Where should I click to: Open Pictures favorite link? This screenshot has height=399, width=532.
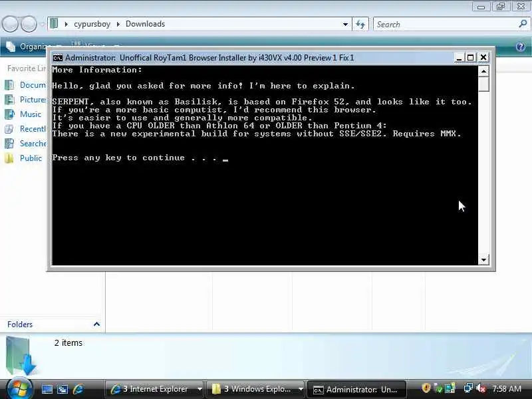[33, 99]
